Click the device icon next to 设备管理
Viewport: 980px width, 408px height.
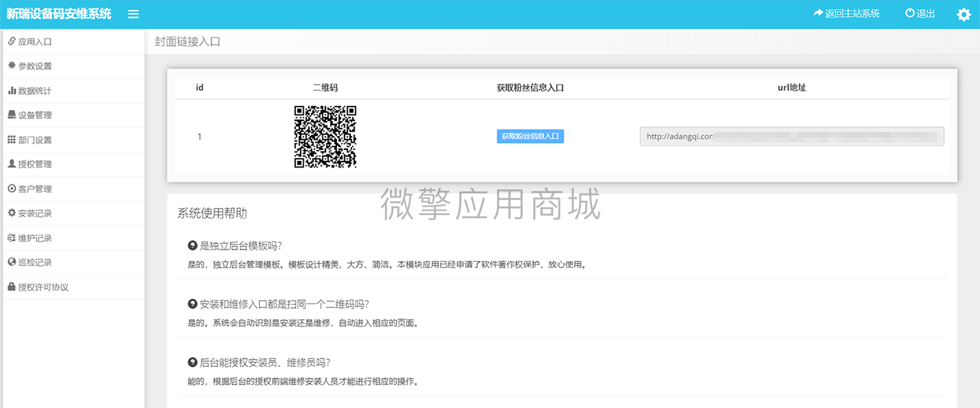click(12, 114)
